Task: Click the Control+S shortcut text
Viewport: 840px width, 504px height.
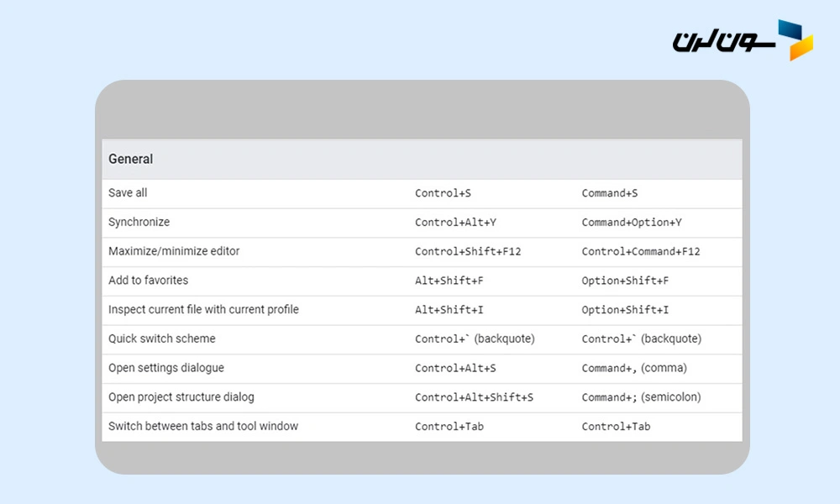Action: click(x=443, y=193)
